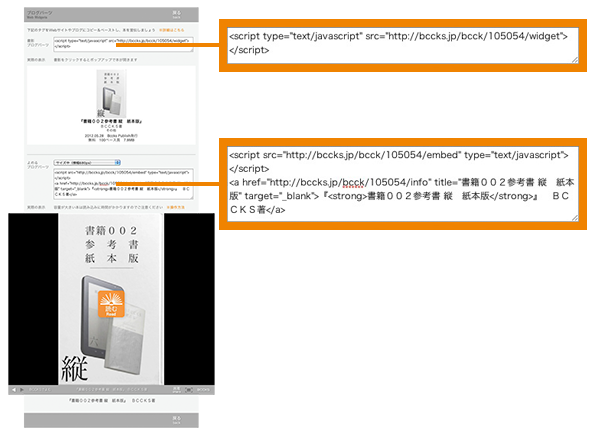Go to previous page with left arrow
This screenshot has height=435, width=591.
pyautogui.click(x=14, y=390)
